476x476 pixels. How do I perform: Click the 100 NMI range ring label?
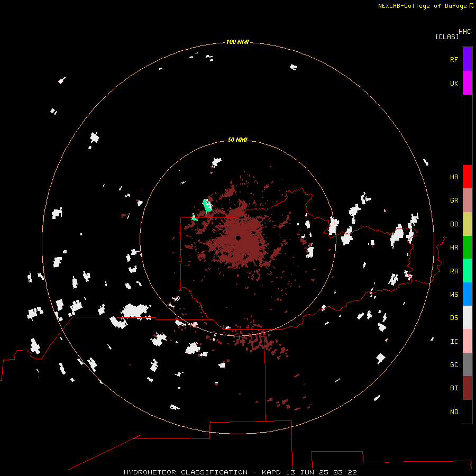click(x=237, y=42)
